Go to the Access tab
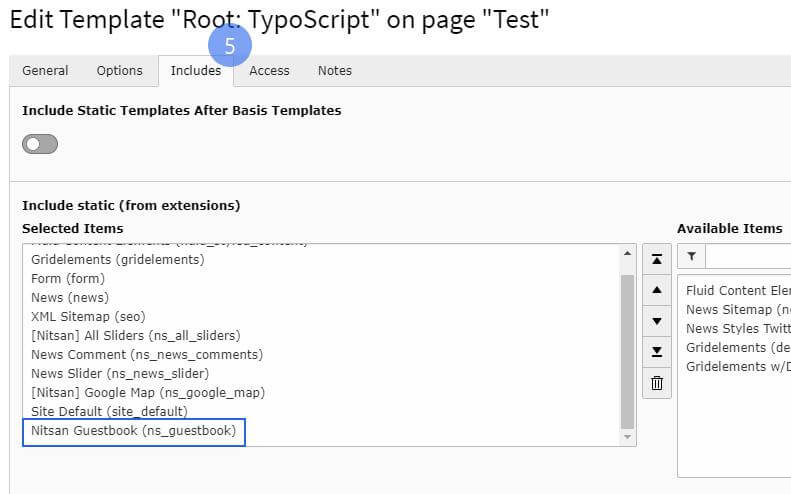791x494 pixels. click(x=269, y=71)
